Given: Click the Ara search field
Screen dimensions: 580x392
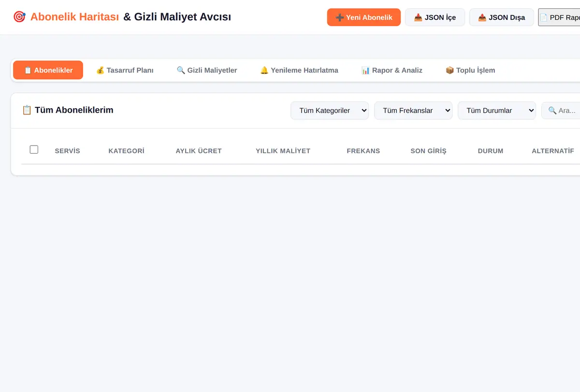Looking at the screenshot, I should (561, 111).
